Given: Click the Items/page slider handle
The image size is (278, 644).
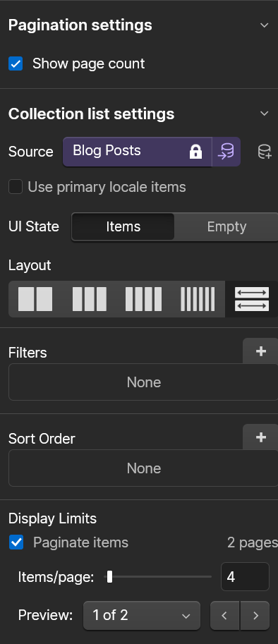Looking at the screenshot, I should click(x=109, y=577).
